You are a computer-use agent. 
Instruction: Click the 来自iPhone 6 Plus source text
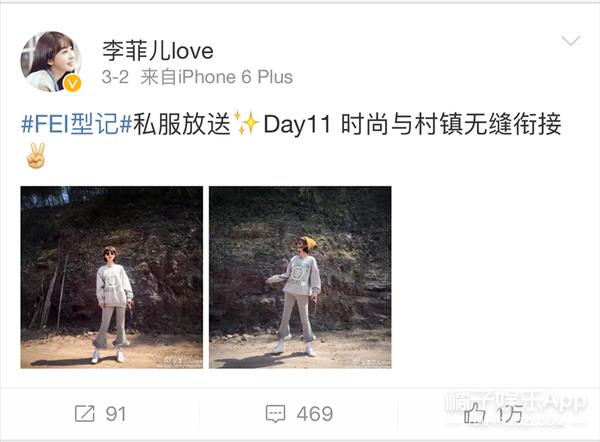217,77
